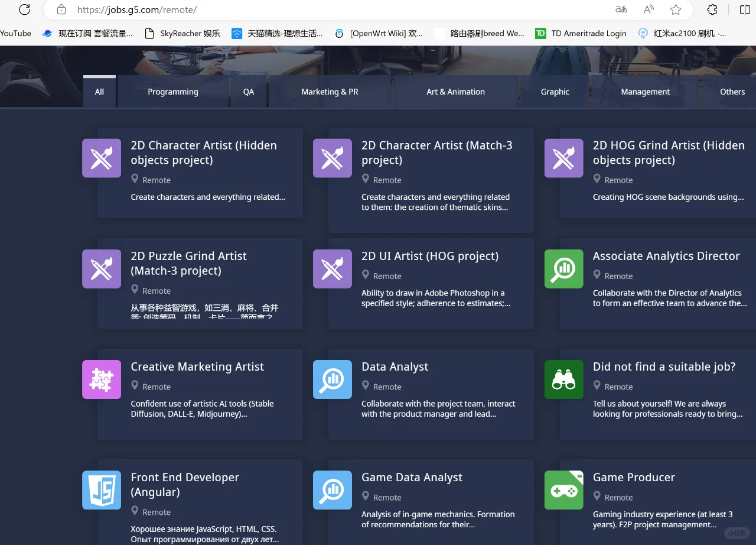Click the brush icon beside 2D Character Artist (Hidden objects project)
756x545 pixels.
[102, 158]
